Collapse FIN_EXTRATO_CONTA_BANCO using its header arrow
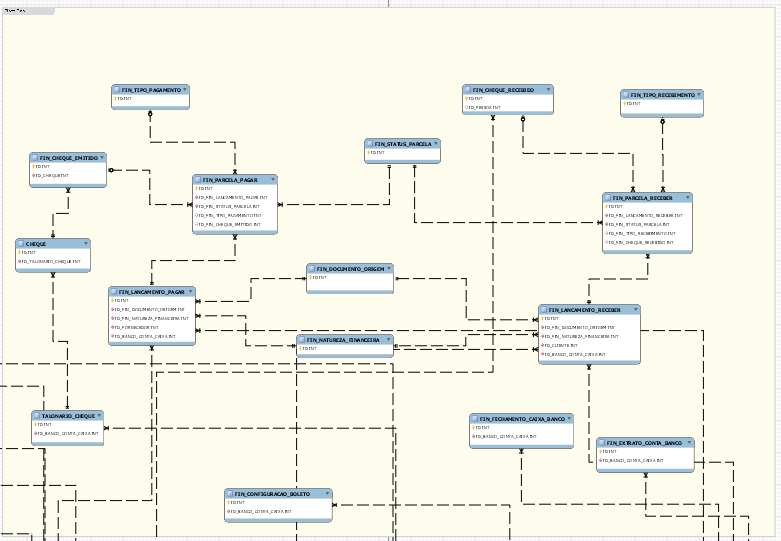 click(689, 442)
